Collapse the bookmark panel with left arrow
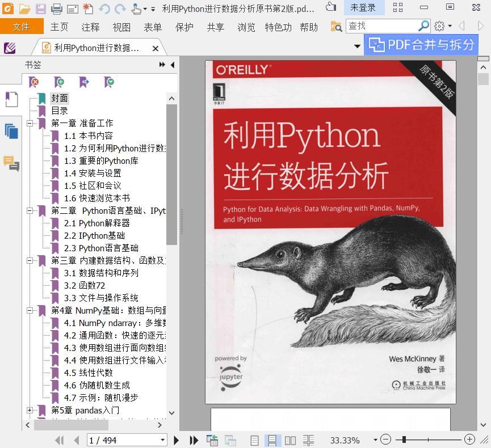The height and width of the screenshot is (448, 491). click(173, 65)
